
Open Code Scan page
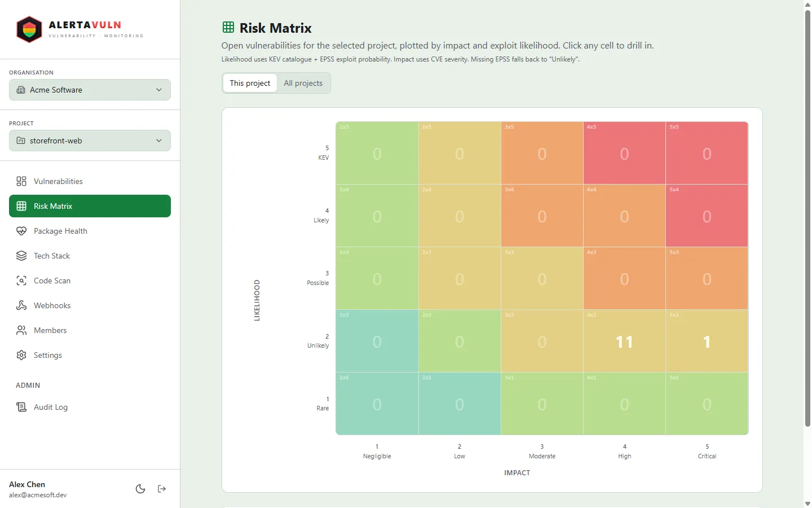[x=90, y=281]
